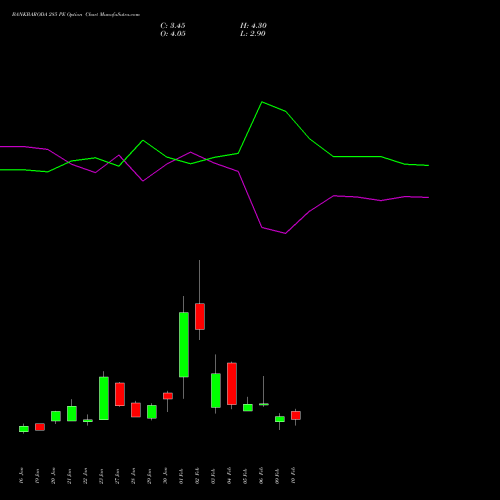The width and height of the screenshot is (500, 500).
Task: Click the '27 Jan' date label
Action: [x=117, y=476]
